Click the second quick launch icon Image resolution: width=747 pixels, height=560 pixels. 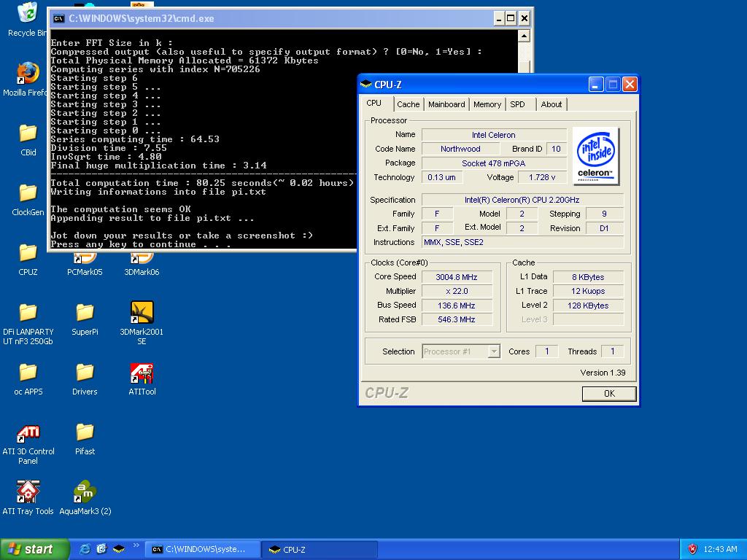coord(101,549)
